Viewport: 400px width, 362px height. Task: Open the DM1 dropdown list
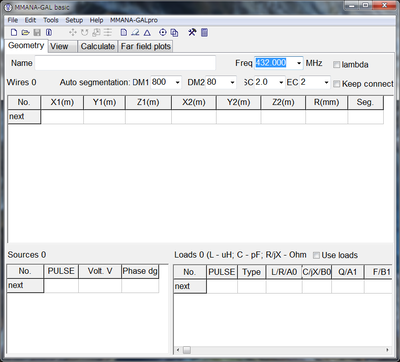pyautogui.click(x=177, y=82)
